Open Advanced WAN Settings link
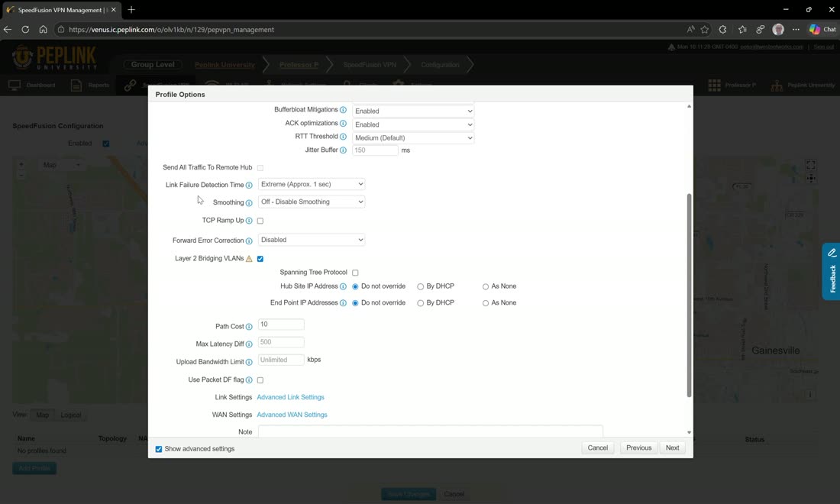Screen dimensions: 840x504 [292, 415]
